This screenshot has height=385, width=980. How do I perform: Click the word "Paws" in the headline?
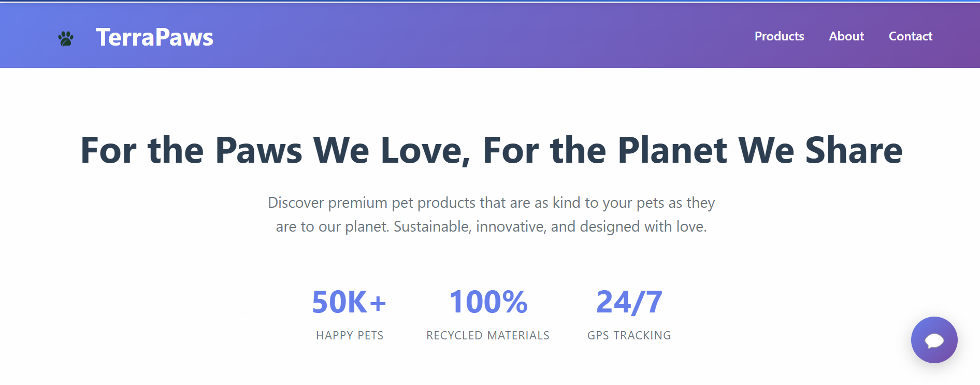(258, 151)
